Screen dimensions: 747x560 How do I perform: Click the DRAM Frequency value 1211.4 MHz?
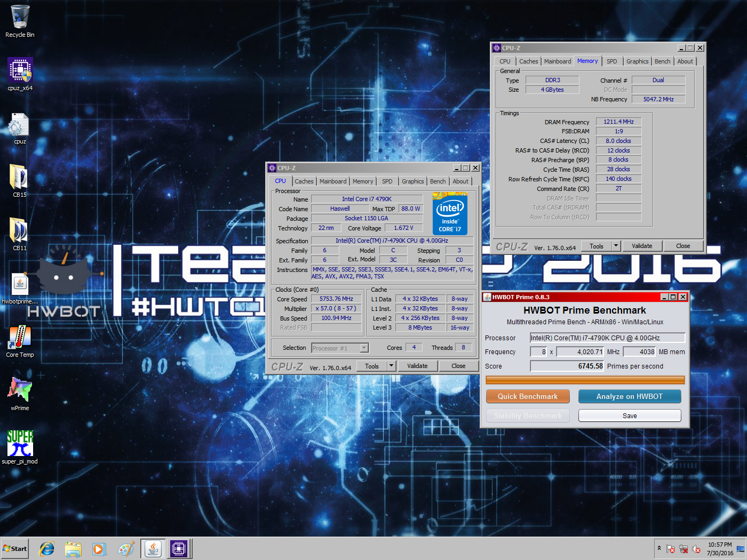[x=618, y=122]
